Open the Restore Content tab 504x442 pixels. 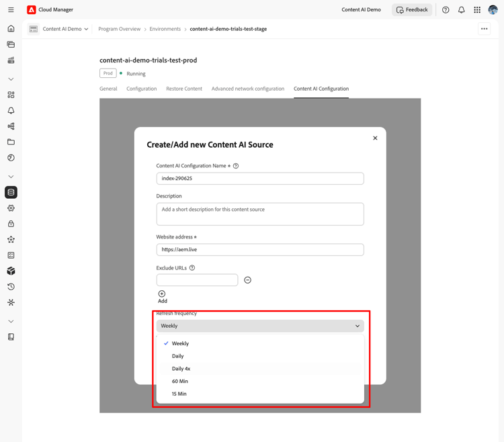pos(184,89)
